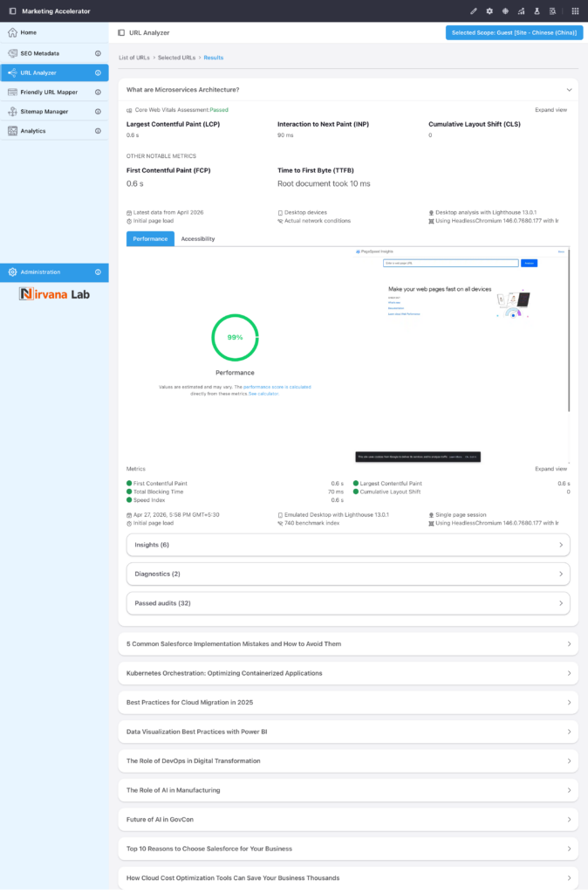The image size is (588, 894).
Task: Click the Nirvana Lab logo
Action: 54,294
